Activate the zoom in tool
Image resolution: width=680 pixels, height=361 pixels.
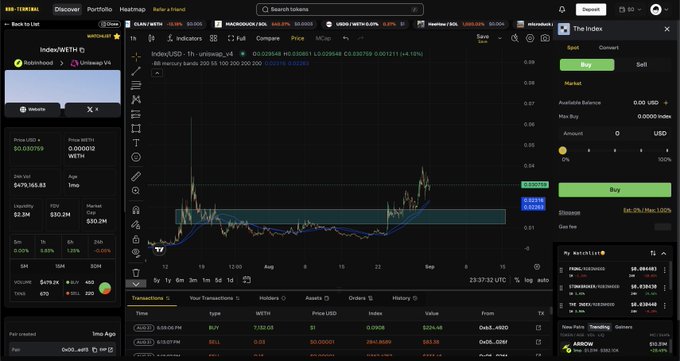coord(136,190)
